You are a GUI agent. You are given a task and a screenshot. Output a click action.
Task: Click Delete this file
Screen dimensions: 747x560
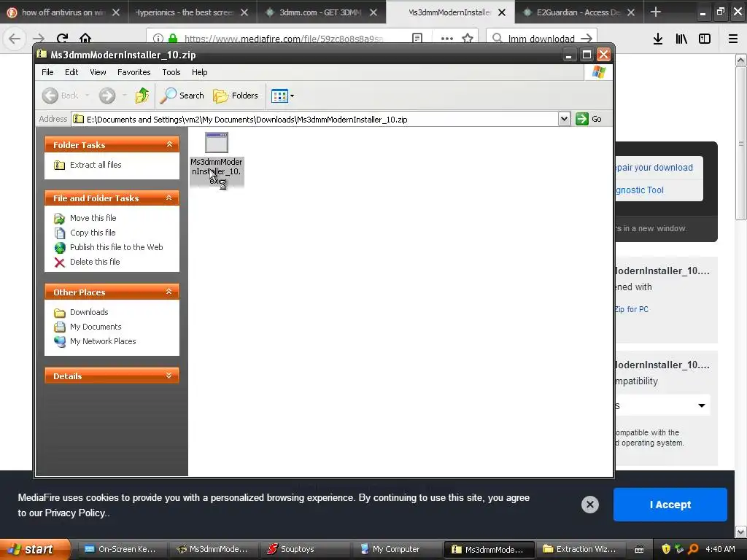[95, 262]
